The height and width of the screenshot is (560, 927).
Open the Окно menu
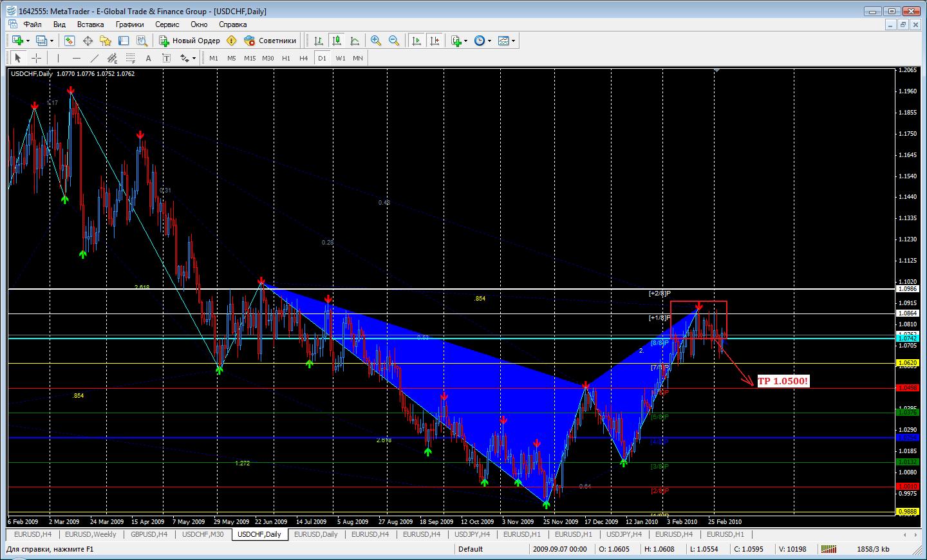(199, 24)
